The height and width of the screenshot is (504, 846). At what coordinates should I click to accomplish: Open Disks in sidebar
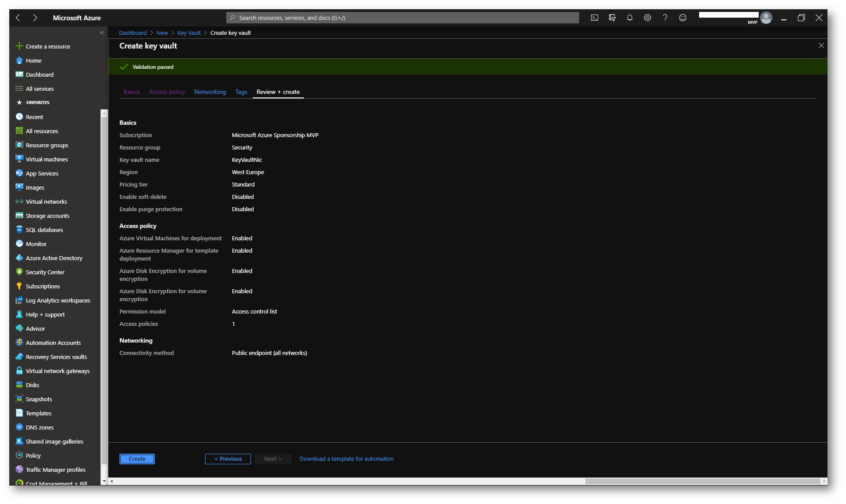[x=32, y=385]
